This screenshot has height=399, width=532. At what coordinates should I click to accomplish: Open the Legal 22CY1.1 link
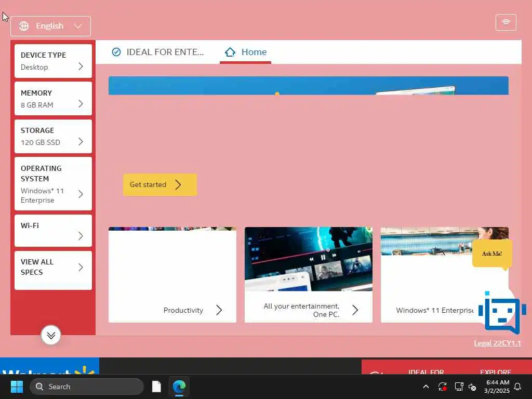tap(497, 343)
